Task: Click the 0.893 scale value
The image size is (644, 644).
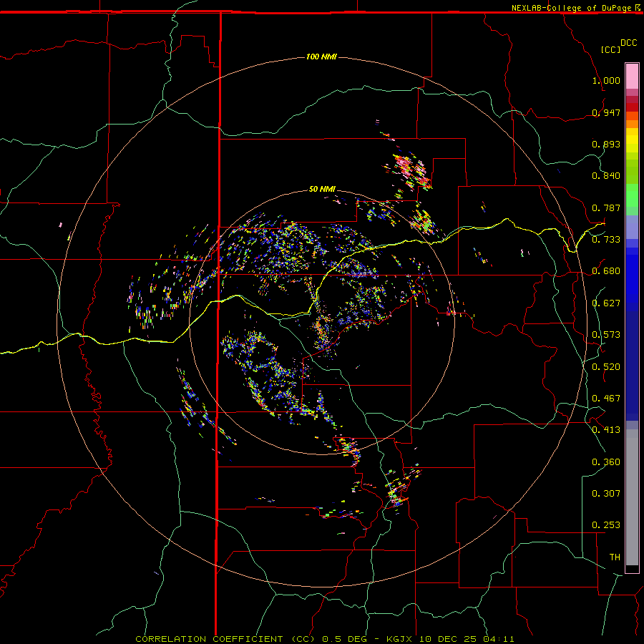Action: 606,144
